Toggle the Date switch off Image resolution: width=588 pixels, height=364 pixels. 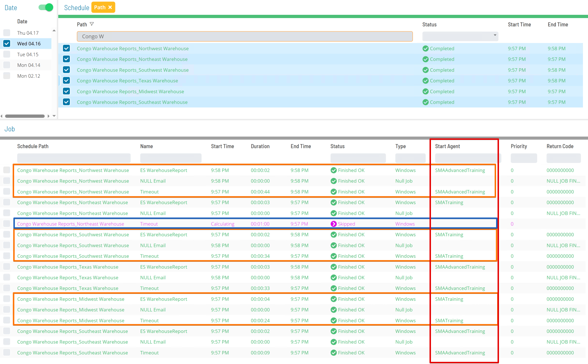pos(46,7)
